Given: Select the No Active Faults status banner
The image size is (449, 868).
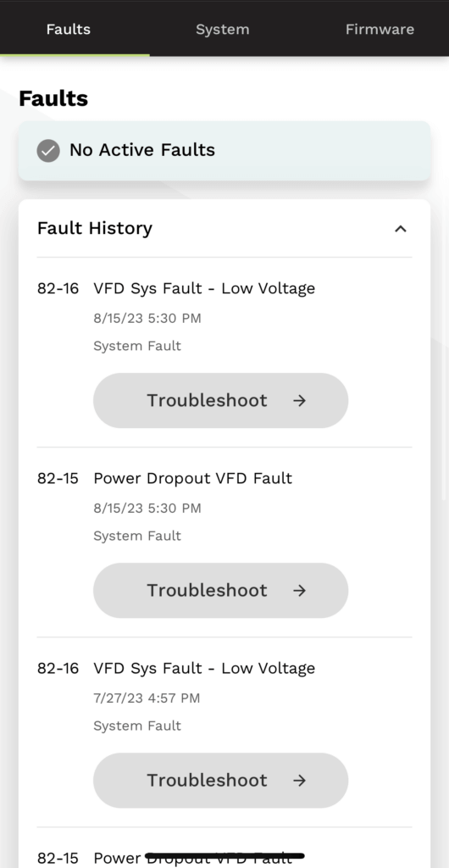Looking at the screenshot, I should coord(224,151).
